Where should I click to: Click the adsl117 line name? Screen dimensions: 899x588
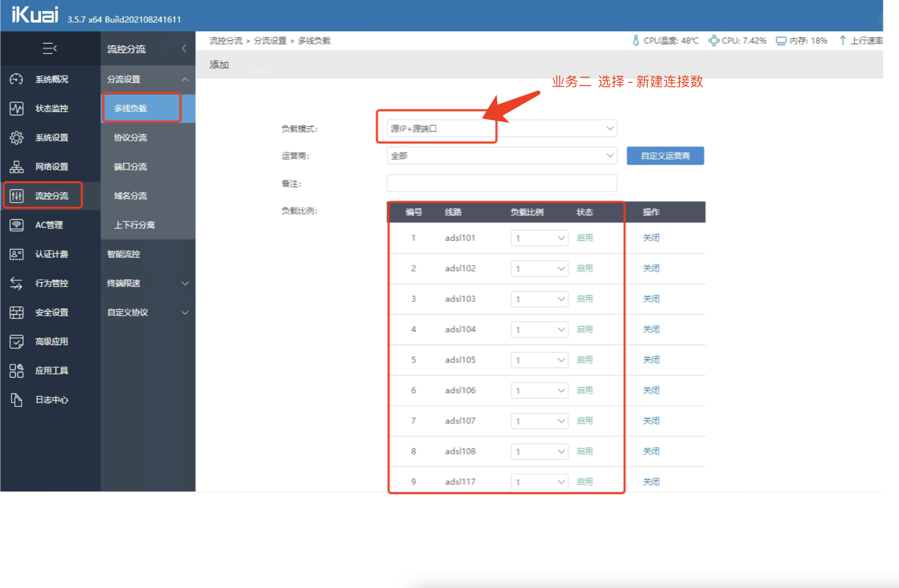[460, 482]
